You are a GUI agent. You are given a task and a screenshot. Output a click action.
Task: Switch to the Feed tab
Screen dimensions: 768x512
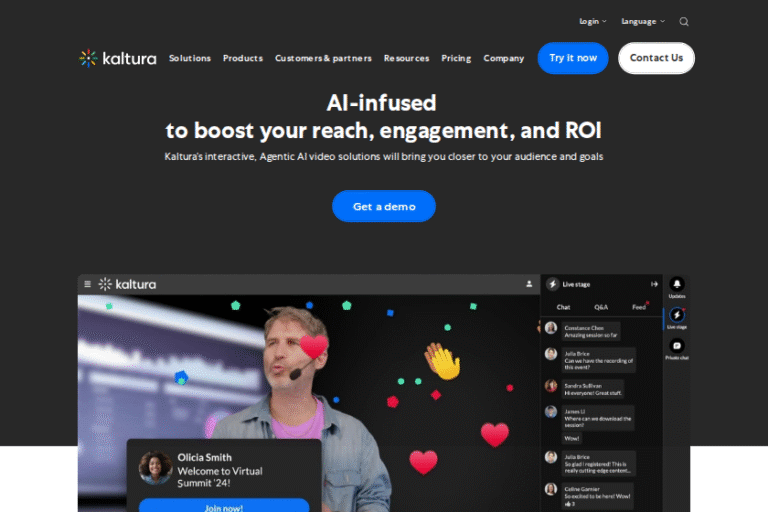tap(638, 307)
